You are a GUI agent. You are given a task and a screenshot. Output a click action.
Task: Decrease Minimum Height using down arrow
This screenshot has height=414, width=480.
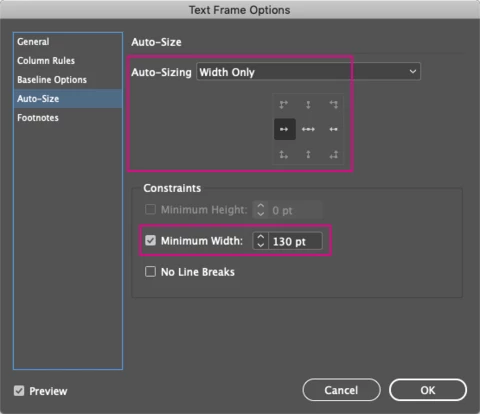[261, 214]
